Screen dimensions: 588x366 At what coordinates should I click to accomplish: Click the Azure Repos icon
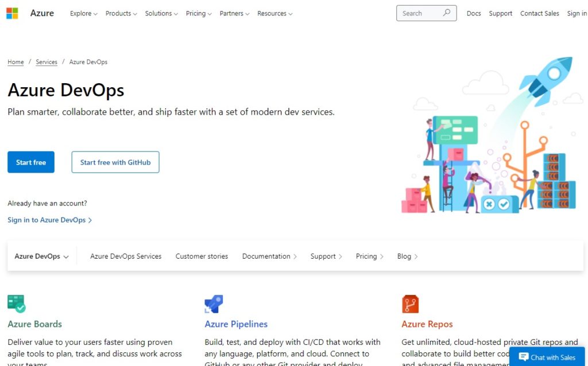click(410, 303)
